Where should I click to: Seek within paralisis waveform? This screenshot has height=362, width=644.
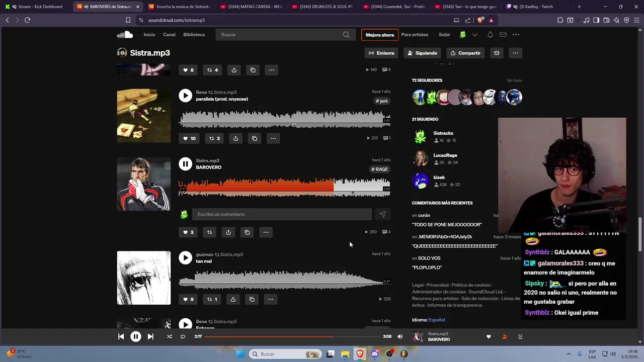(284, 119)
